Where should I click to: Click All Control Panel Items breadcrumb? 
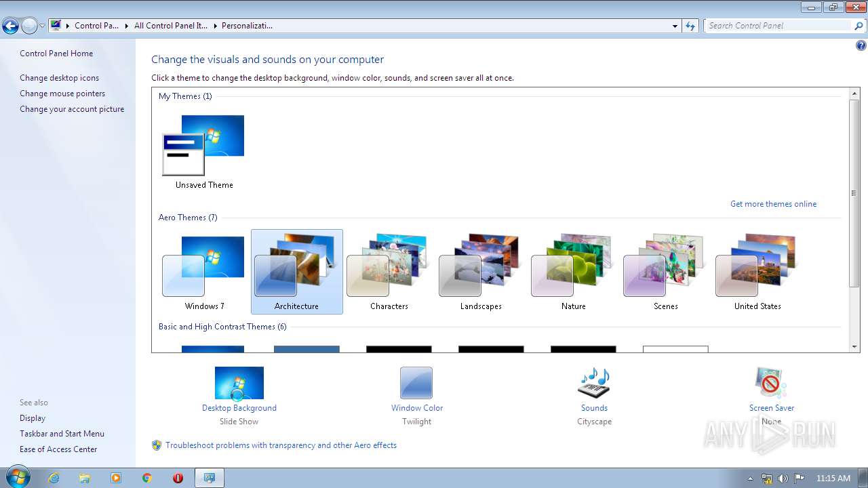tap(171, 26)
